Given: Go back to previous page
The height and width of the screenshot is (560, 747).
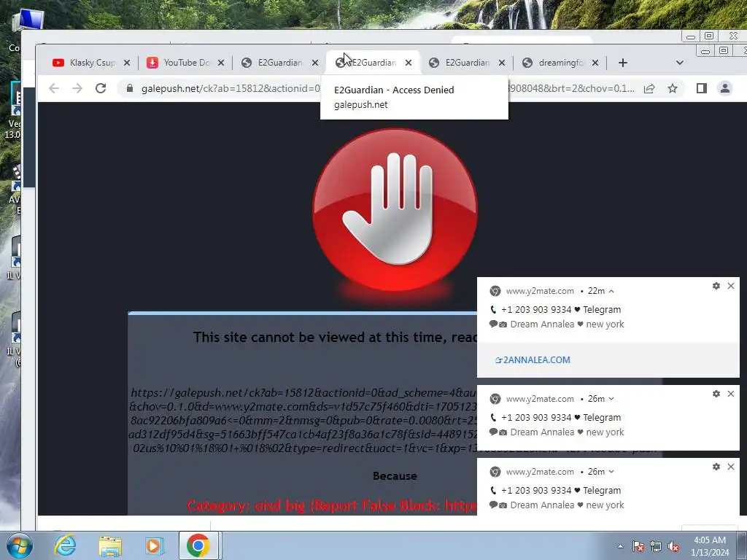Looking at the screenshot, I should click(x=54, y=88).
